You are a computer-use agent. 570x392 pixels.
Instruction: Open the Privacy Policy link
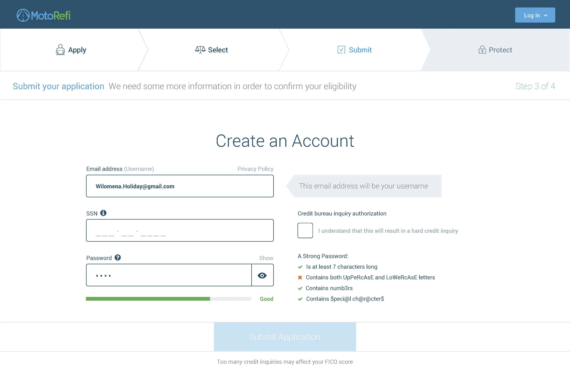pos(255,169)
